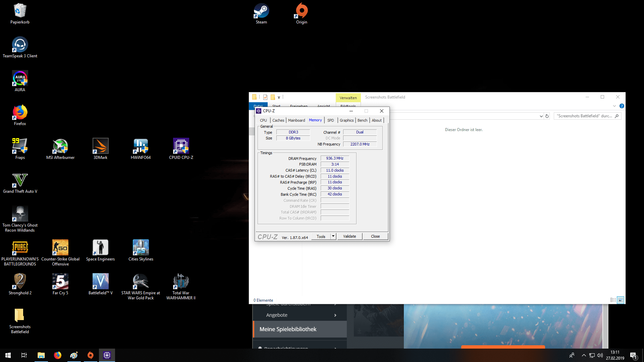Open Angebote in the Origin sidebar
Viewport: 644px width, 362px height.
click(x=300, y=315)
